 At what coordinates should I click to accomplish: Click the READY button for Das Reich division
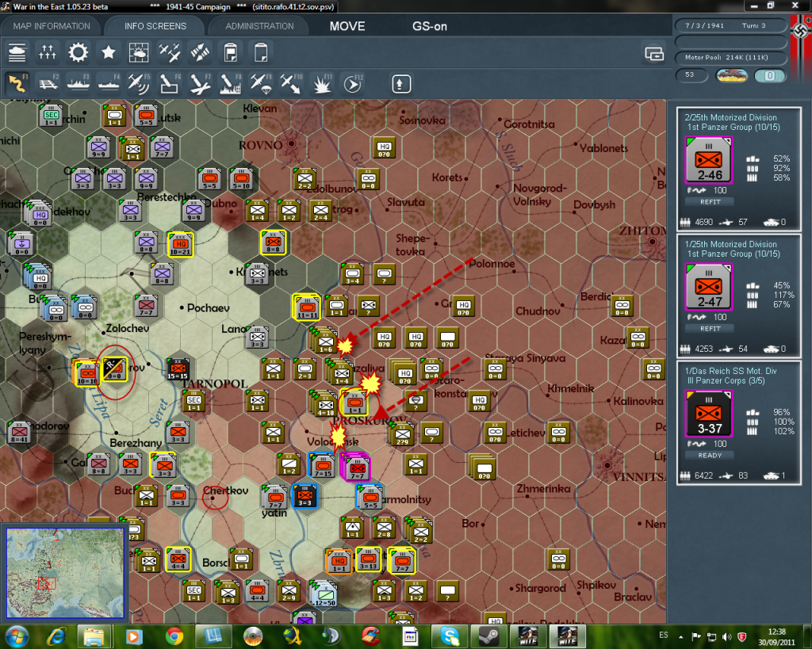[710, 456]
